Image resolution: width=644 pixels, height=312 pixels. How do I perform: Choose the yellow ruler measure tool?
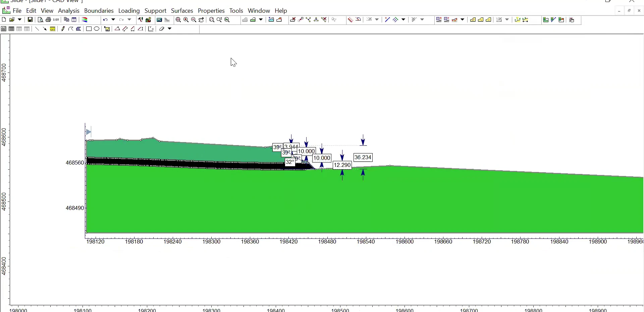pyautogui.click(x=53, y=29)
